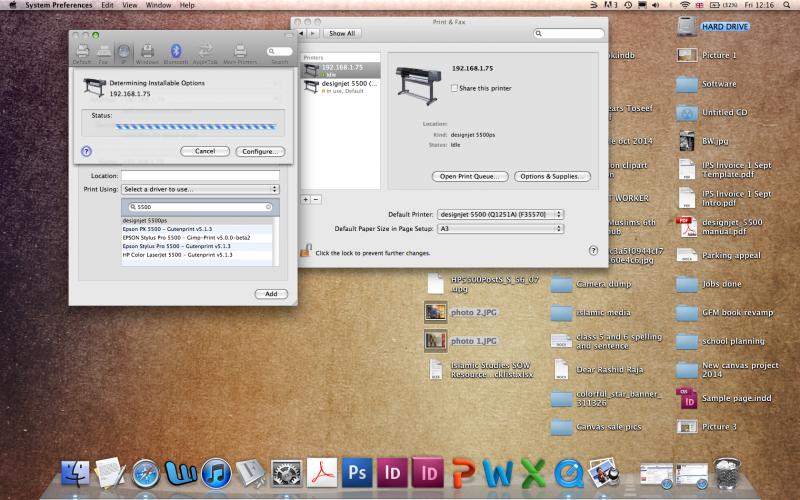Click the back arrow in Print & Fax toolbar
The image size is (800, 500).
coord(301,33)
